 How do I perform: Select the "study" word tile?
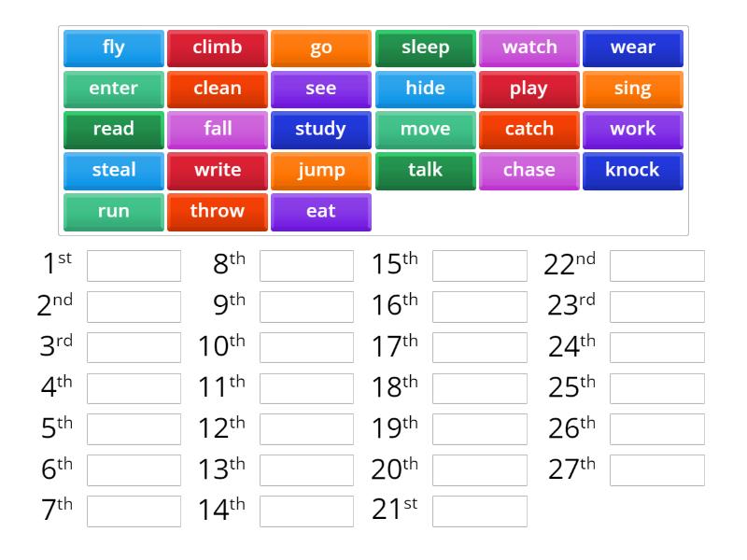(x=320, y=129)
